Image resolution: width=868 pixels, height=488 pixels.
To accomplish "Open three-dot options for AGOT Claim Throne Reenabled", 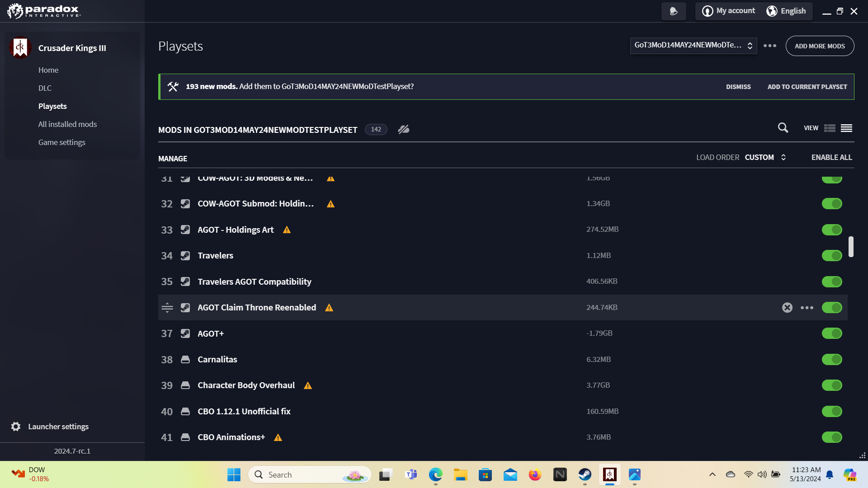I will pyautogui.click(x=807, y=308).
